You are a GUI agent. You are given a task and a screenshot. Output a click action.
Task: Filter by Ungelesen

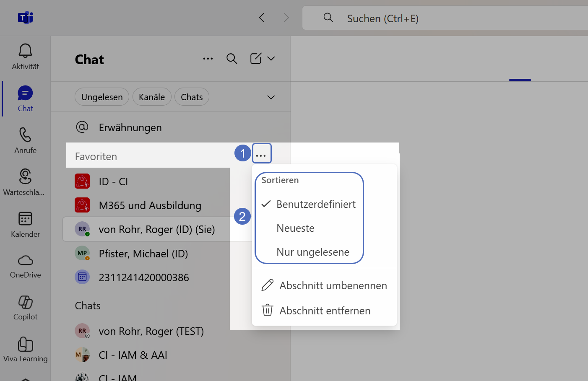click(102, 97)
